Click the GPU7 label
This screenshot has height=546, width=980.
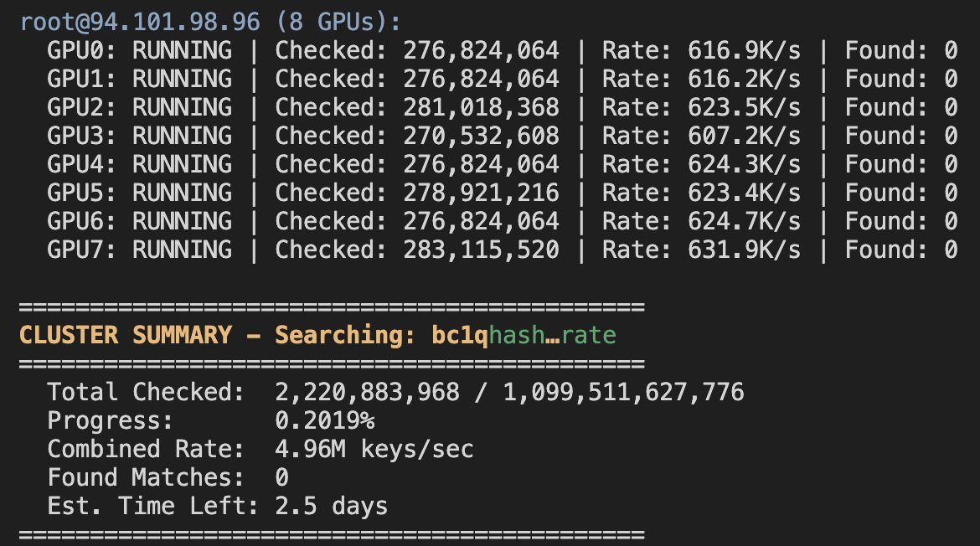81,250
